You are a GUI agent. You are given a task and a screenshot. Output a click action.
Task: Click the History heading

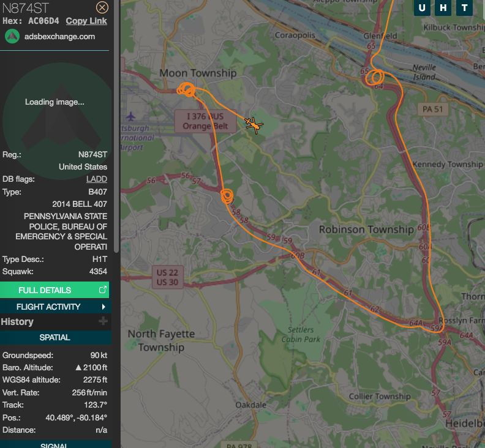[17, 321]
